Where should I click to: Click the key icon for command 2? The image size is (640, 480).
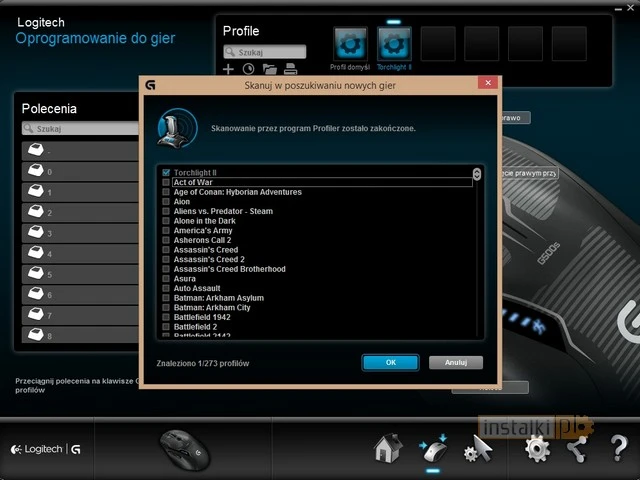(36, 211)
